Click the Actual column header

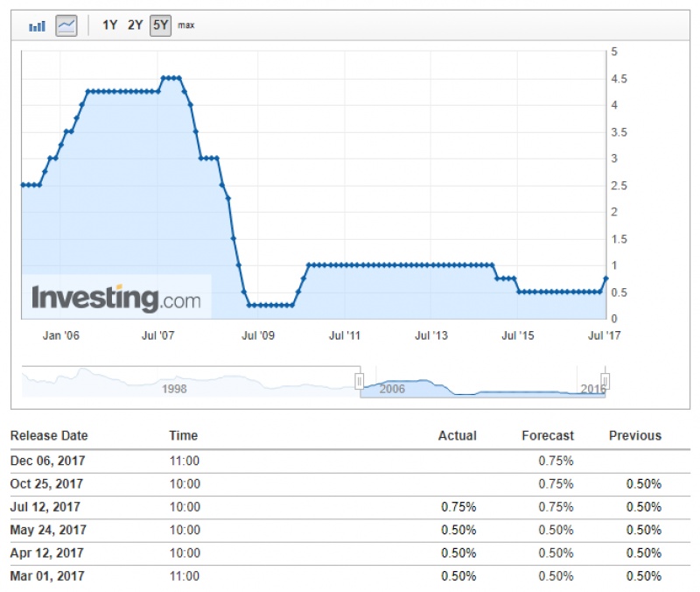coord(457,435)
